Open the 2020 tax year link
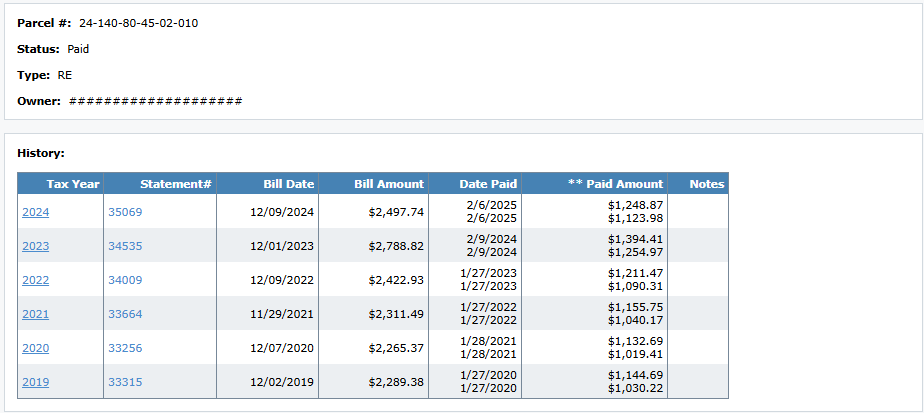The image size is (924, 413). [35, 348]
